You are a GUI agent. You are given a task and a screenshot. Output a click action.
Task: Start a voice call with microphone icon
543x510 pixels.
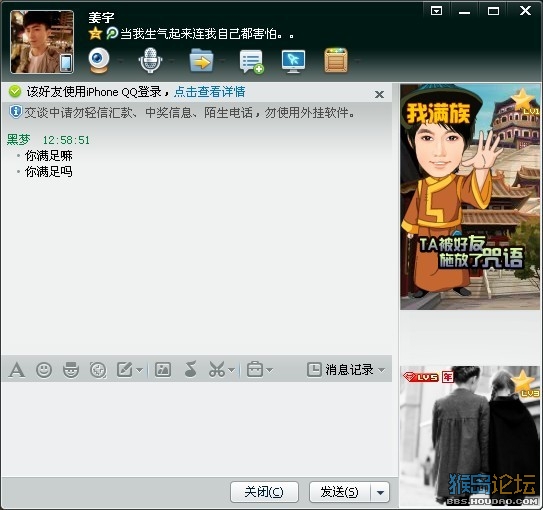(150, 61)
